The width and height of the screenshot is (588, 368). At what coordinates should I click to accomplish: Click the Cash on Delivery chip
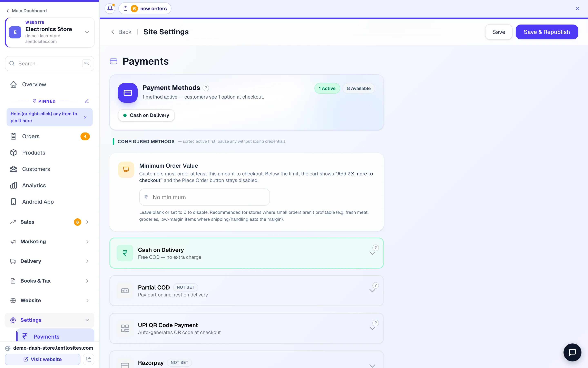(146, 115)
